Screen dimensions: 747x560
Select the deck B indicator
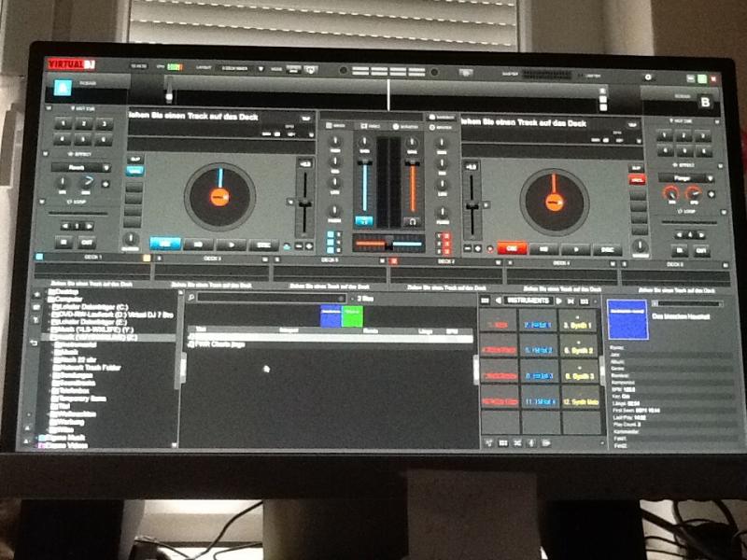click(705, 102)
